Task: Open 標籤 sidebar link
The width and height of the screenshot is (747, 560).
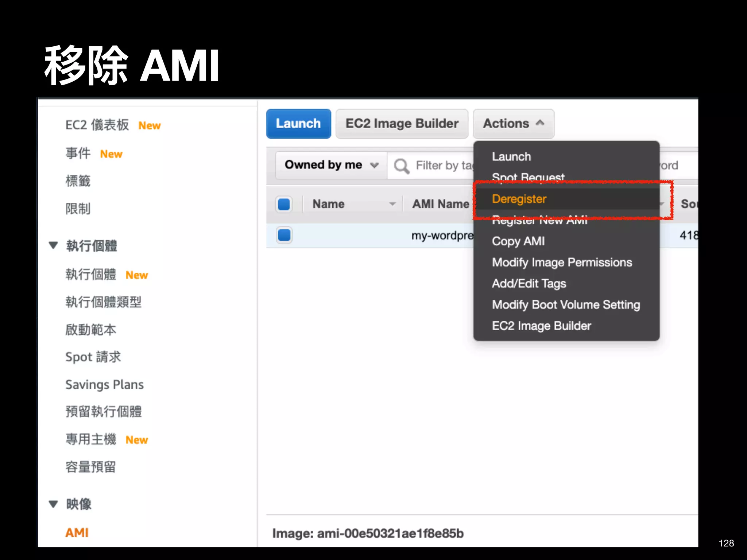Action: click(x=78, y=181)
